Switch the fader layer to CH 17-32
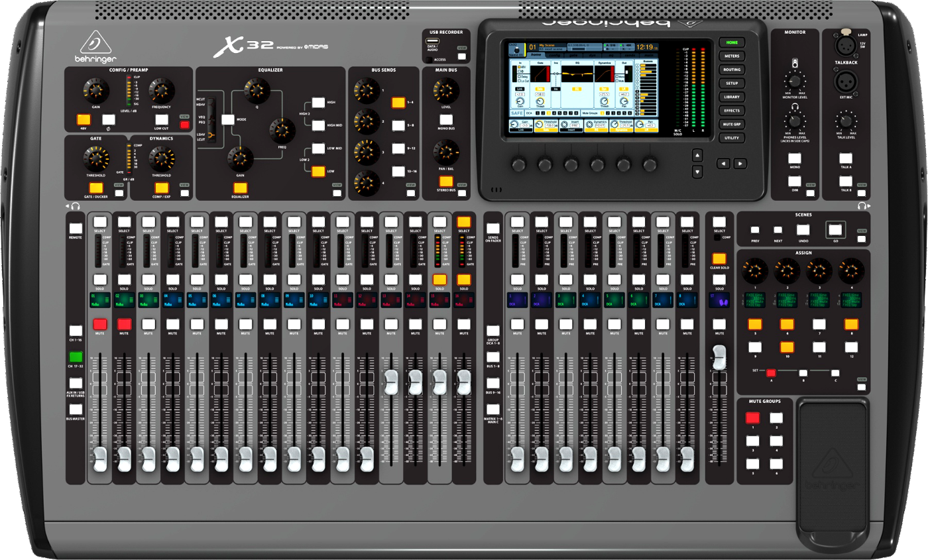Screen dimensions: 928x560 (x=76, y=357)
